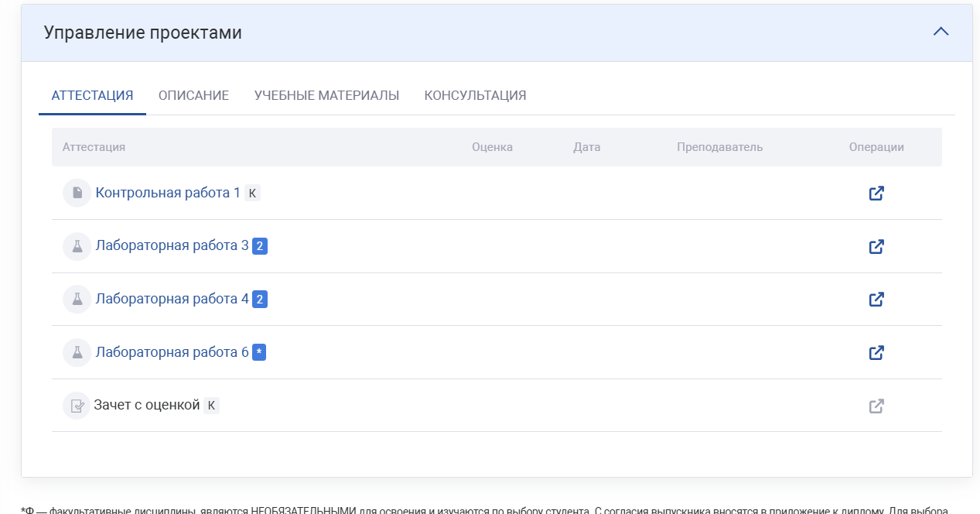This screenshot has width=980, height=514.
Task: Click greyed open icon for Зачет с оценкой
Action: pos(876,406)
